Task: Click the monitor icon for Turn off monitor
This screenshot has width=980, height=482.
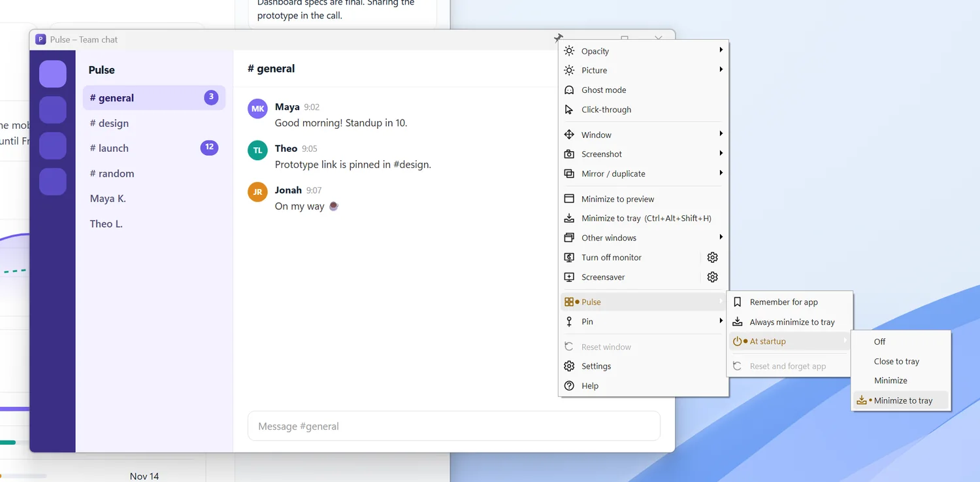Action: pos(569,258)
